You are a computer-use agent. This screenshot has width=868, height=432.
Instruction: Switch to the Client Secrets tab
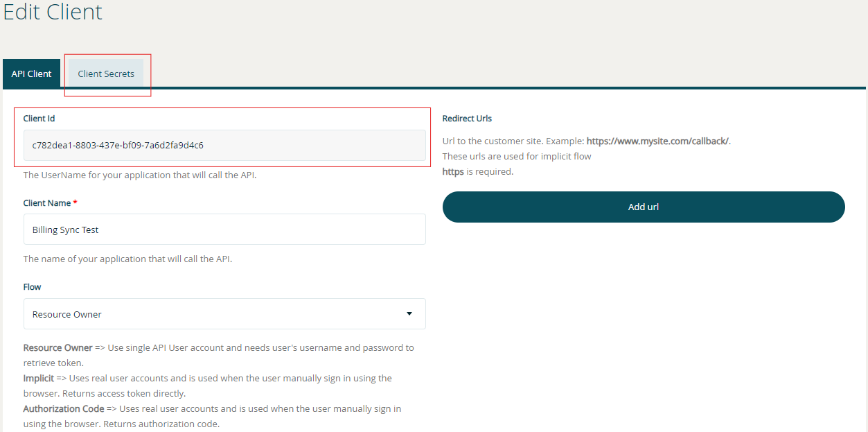click(x=106, y=74)
